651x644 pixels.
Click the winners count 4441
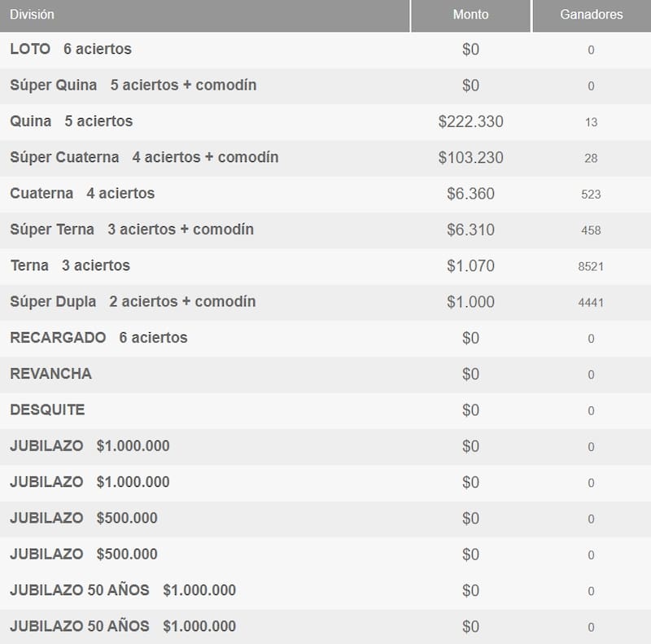pyautogui.click(x=591, y=303)
